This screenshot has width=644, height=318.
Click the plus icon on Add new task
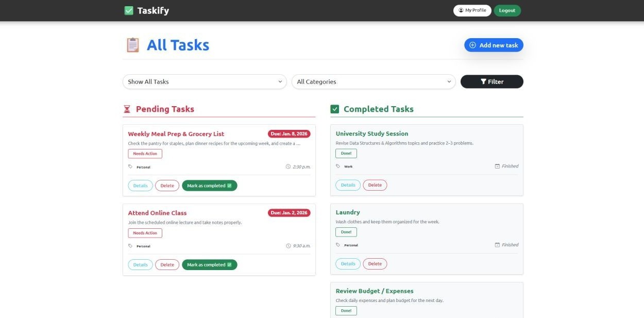pos(472,45)
